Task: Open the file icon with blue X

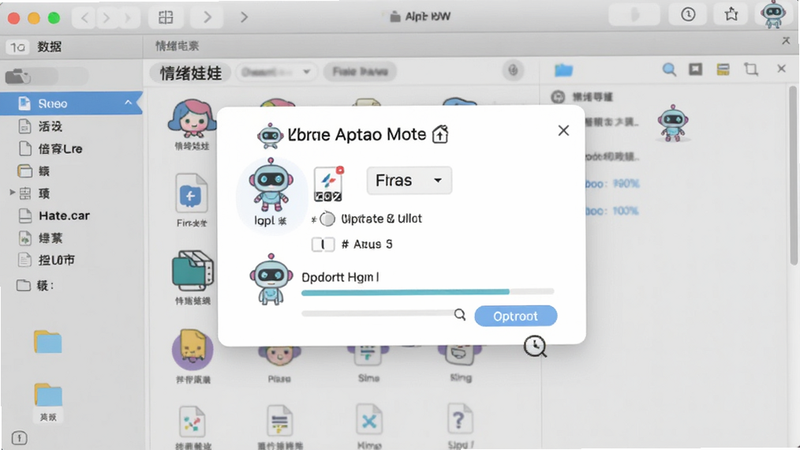Action: pyautogui.click(x=369, y=420)
